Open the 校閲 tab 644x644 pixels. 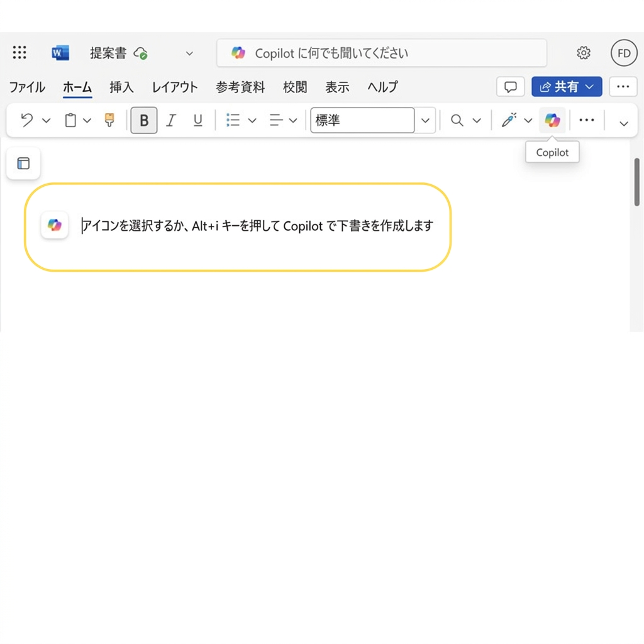(295, 87)
